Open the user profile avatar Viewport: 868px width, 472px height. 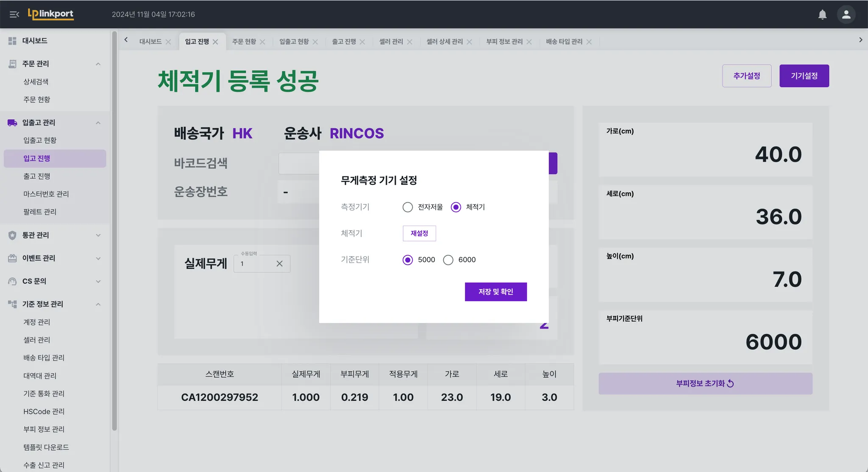(846, 14)
